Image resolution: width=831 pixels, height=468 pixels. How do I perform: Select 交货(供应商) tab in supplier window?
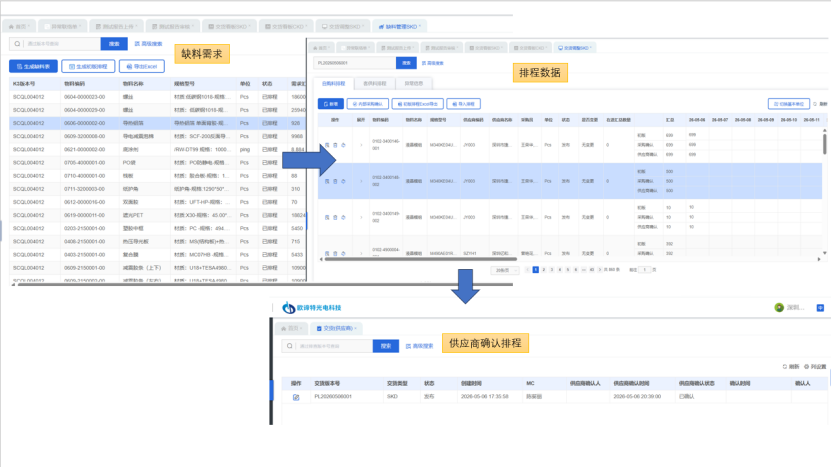tap(337, 329)
